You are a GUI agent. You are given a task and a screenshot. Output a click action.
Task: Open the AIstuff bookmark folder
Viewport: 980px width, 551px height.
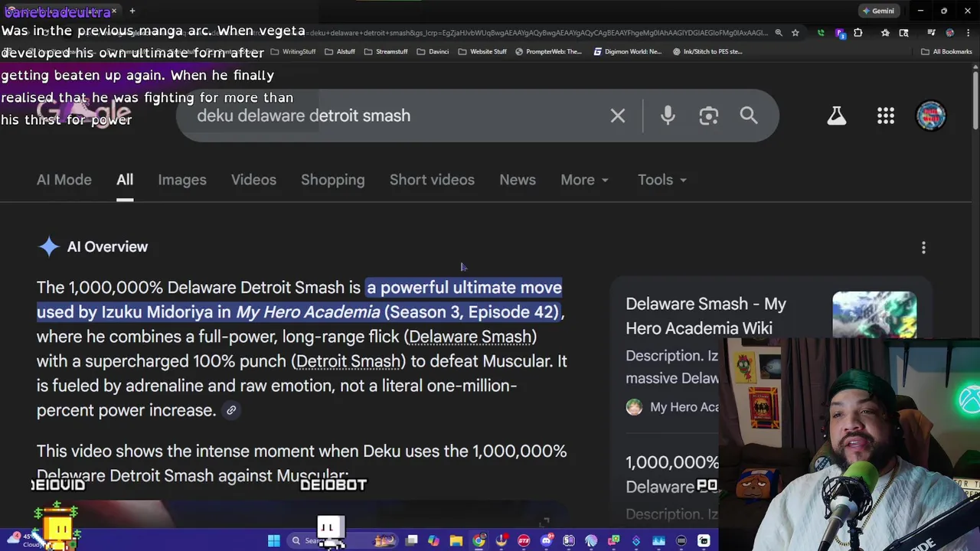click(340, 51)
